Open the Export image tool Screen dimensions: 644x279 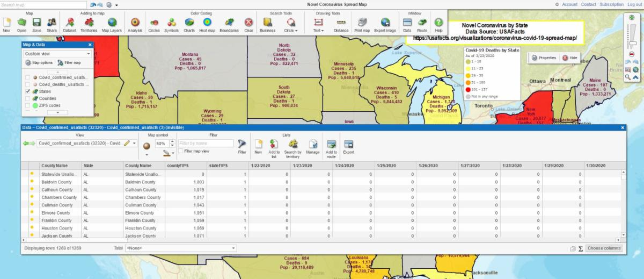click(x=385, y=23)
